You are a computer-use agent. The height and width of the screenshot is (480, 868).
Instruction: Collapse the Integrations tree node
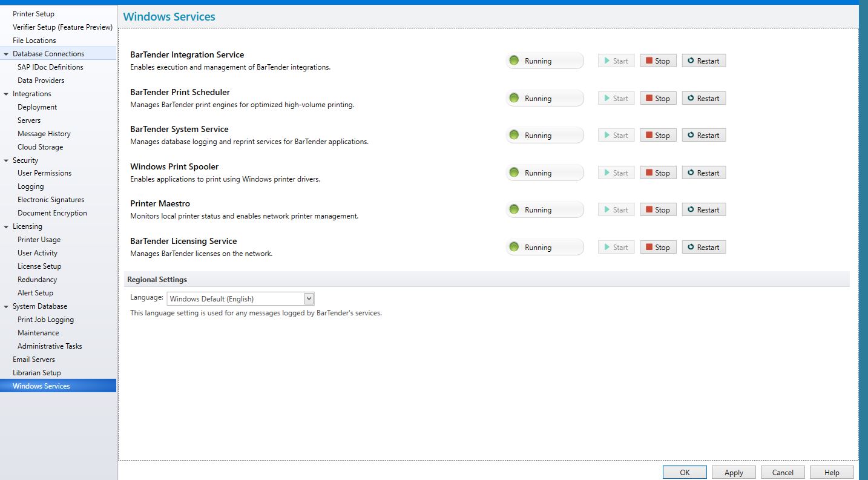[6, 94]
